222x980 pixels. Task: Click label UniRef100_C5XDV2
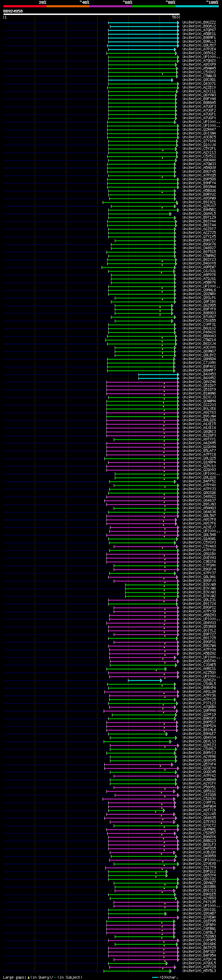pyautogui.click(x=199, y=72)
